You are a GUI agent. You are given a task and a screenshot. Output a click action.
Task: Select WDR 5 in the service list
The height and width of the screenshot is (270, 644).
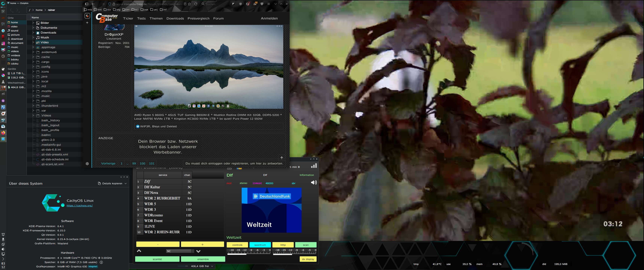tap(150, 204)
